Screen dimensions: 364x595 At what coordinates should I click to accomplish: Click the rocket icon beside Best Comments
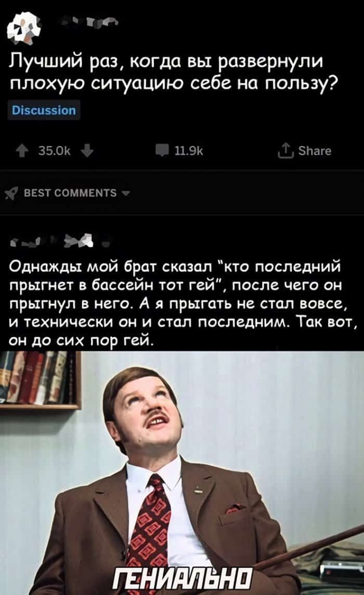pos(11,194)
